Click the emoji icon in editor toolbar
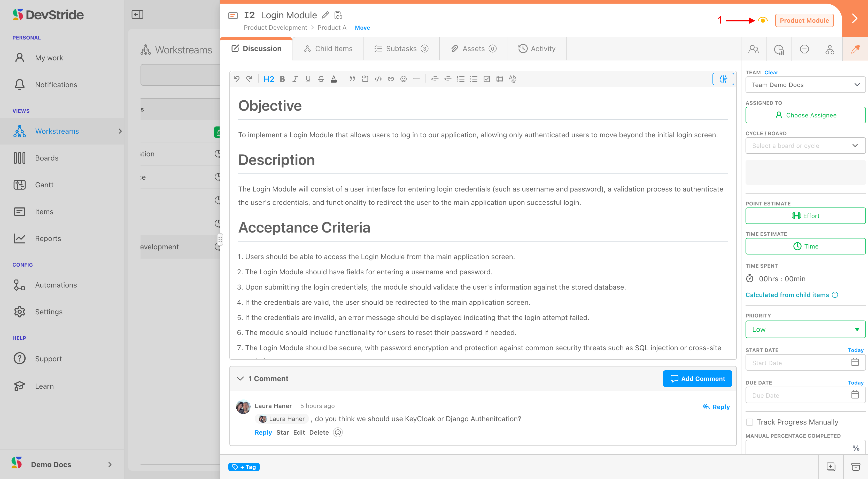868x479 pixels. (x=403, y=79)
